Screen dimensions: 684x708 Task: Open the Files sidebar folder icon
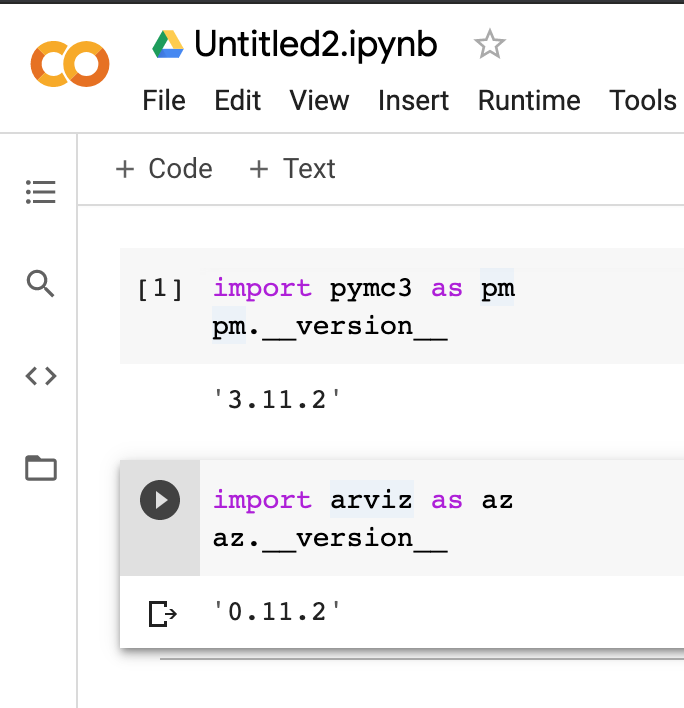41,468
